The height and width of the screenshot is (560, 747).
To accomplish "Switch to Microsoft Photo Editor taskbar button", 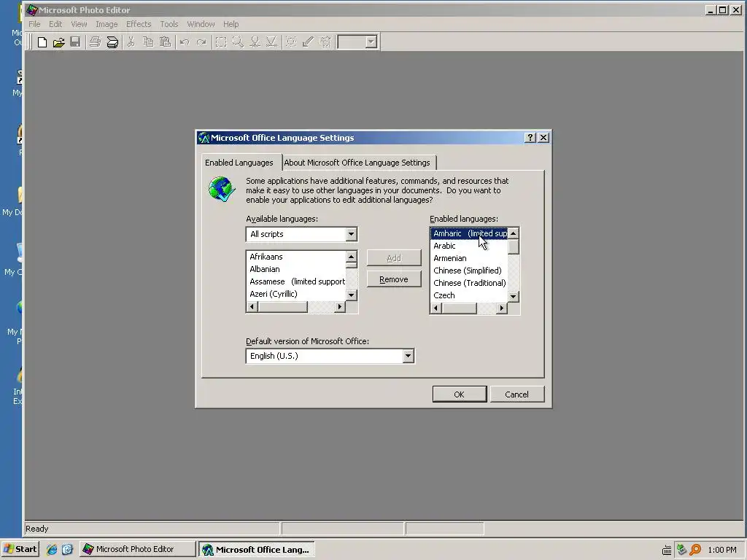I will (137, 549).
